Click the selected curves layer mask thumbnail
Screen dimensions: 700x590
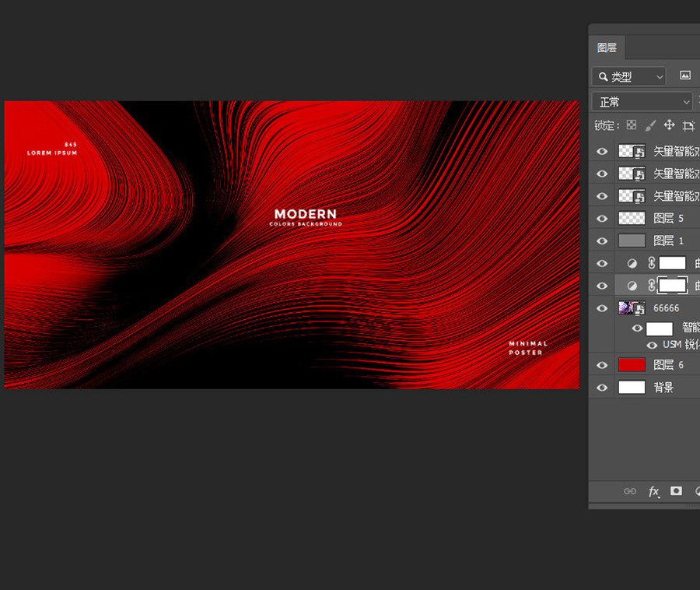[x=672, y=286]
